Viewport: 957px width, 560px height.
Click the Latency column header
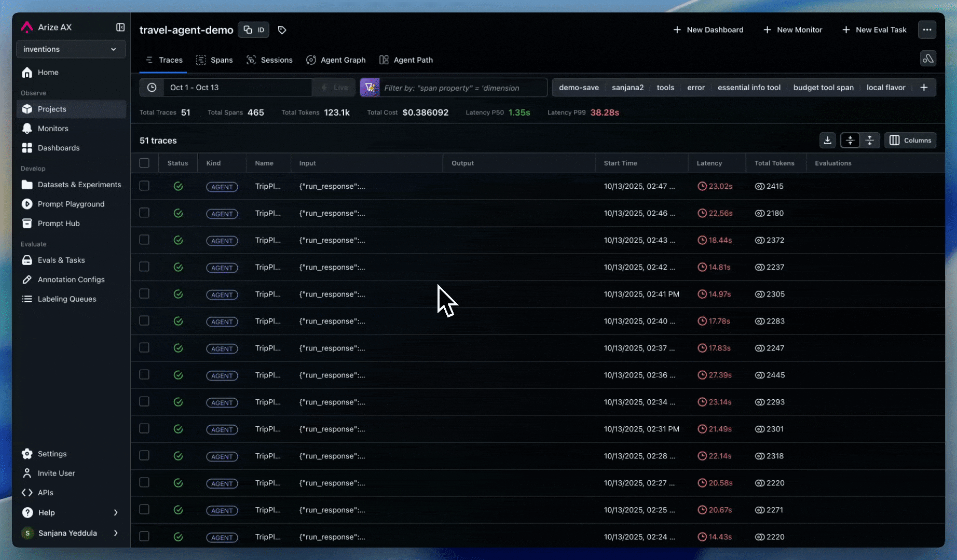pos(709,163)
